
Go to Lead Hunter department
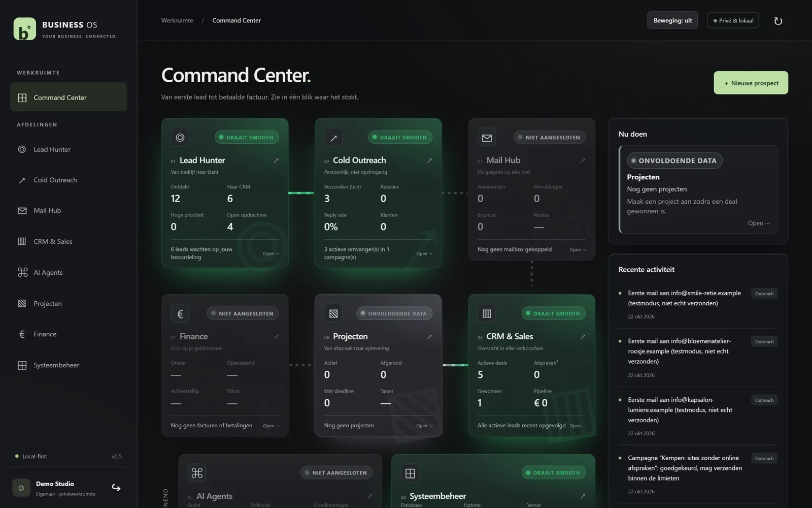pyautogui.click(x=69, y=149)
